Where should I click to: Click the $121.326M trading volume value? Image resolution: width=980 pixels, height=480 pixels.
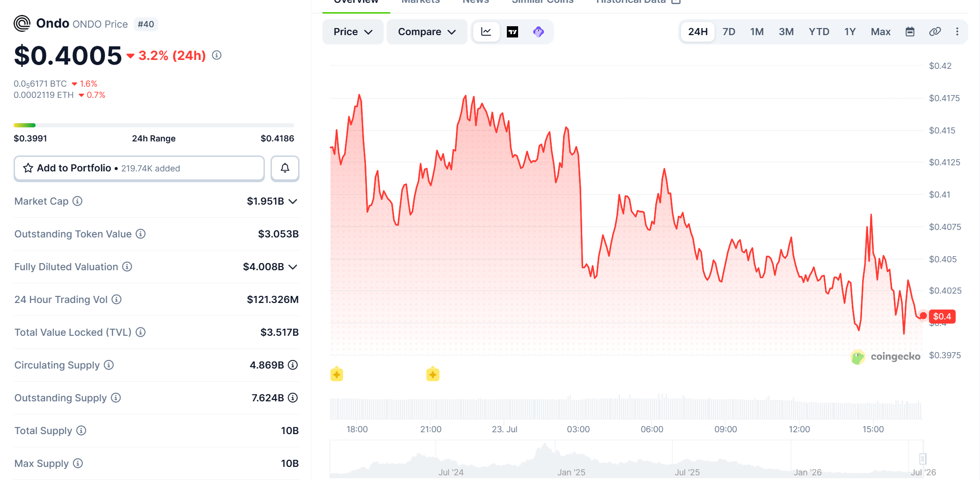[272, 299]
